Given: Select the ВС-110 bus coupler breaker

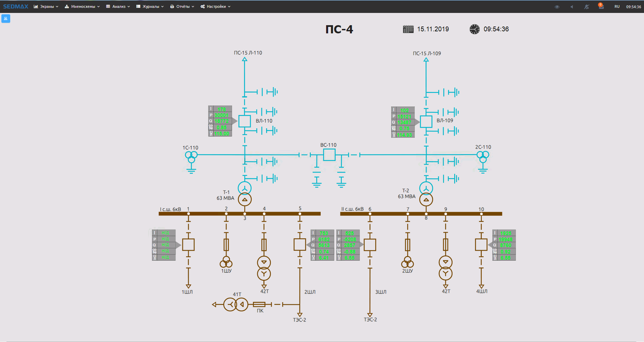Looking at the screenshot, I should point(329,155).
